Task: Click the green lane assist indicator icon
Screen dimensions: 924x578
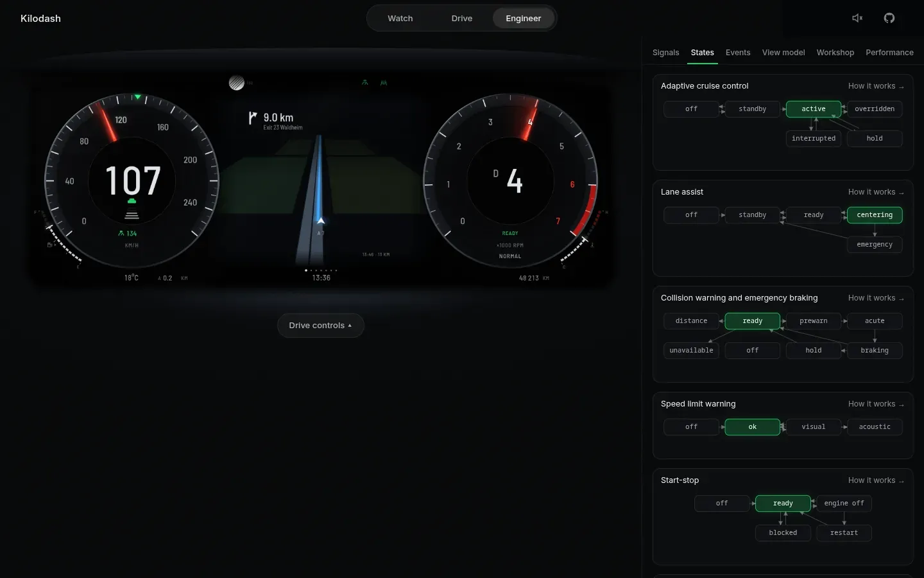Action: click(384, 83)
